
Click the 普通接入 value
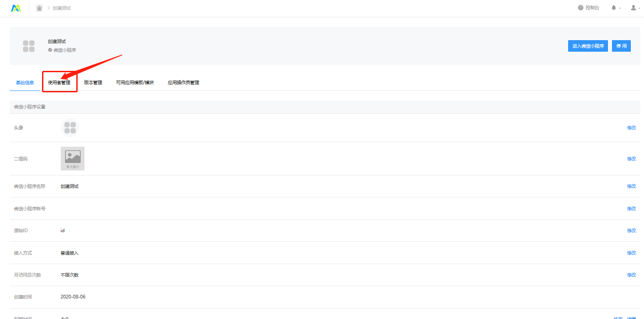tap(69, 253)
